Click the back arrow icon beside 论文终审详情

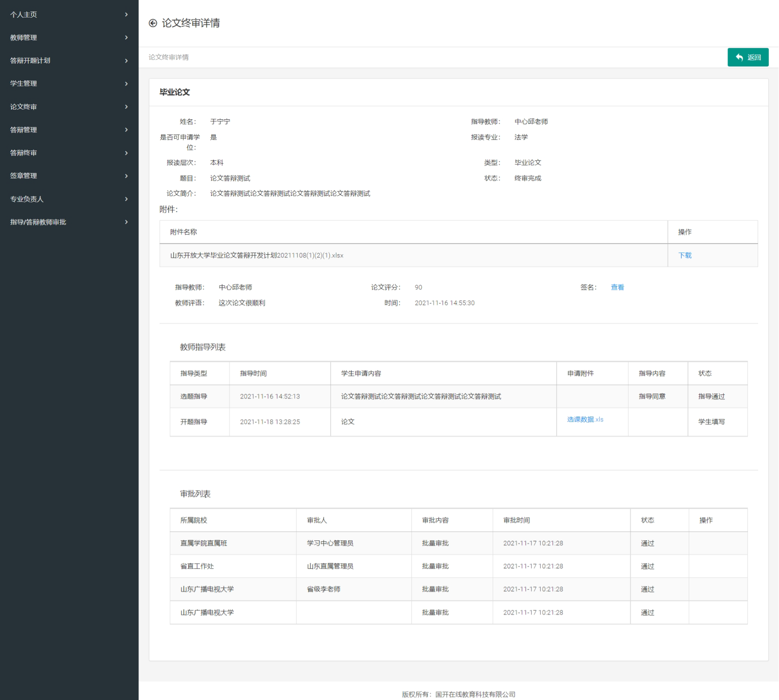[153, 23]
